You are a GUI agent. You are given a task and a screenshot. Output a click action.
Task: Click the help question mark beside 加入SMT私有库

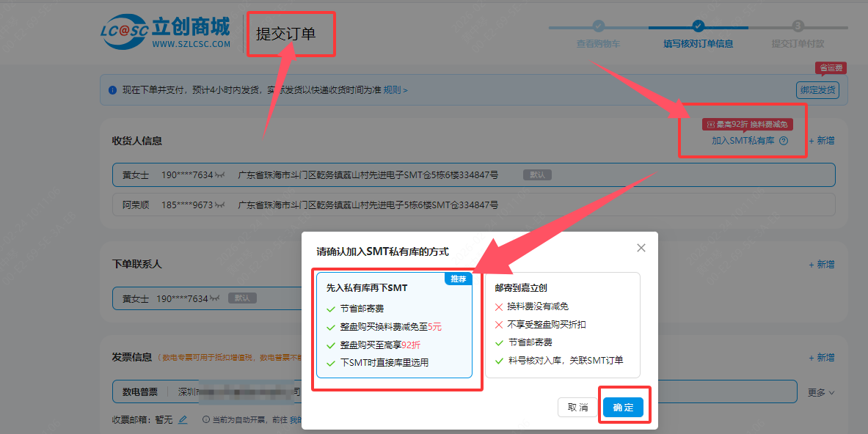click(784, 141)
